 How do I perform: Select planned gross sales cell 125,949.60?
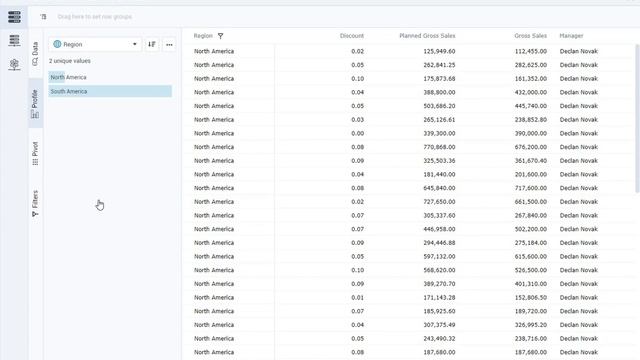439,51
